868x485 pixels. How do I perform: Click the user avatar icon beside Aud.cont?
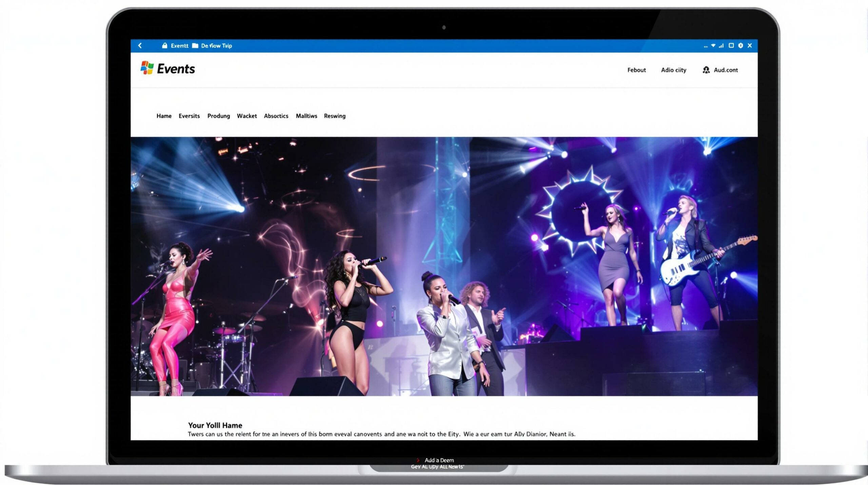[x=706, y=70]
